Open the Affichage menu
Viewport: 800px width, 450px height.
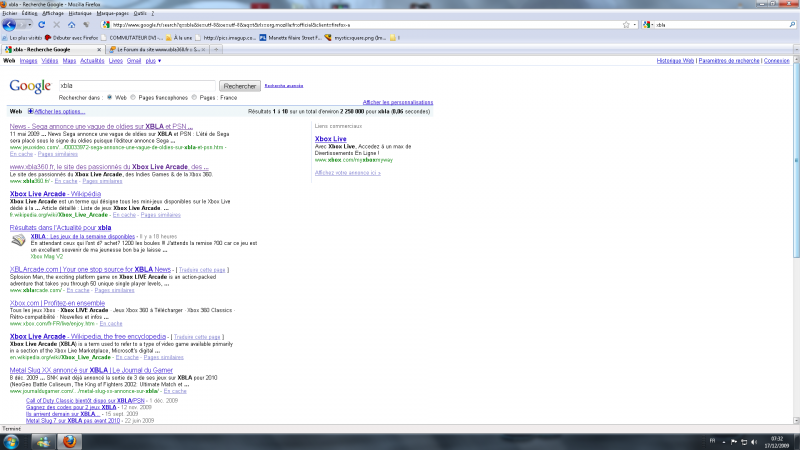53,13
